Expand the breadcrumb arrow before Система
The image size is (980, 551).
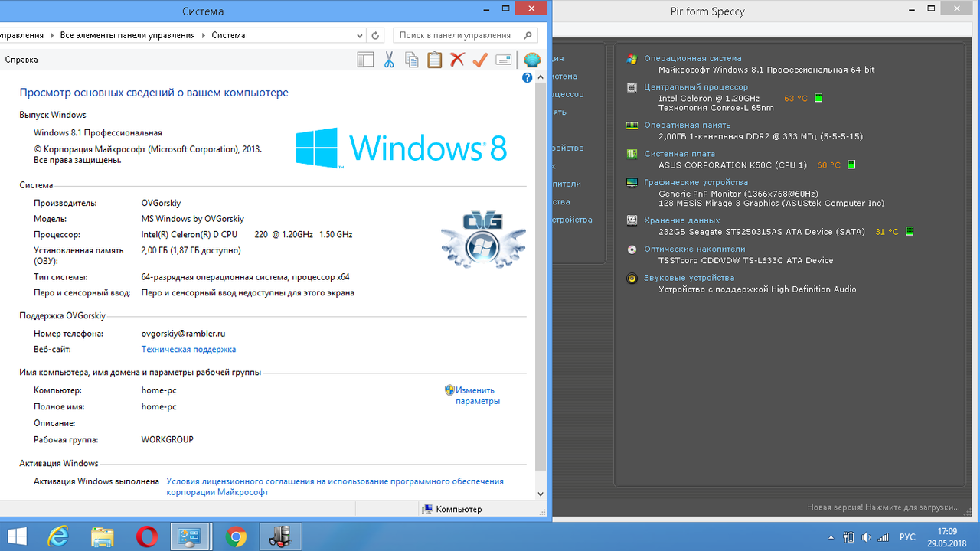pyautogui.click(x=204, y=35)
